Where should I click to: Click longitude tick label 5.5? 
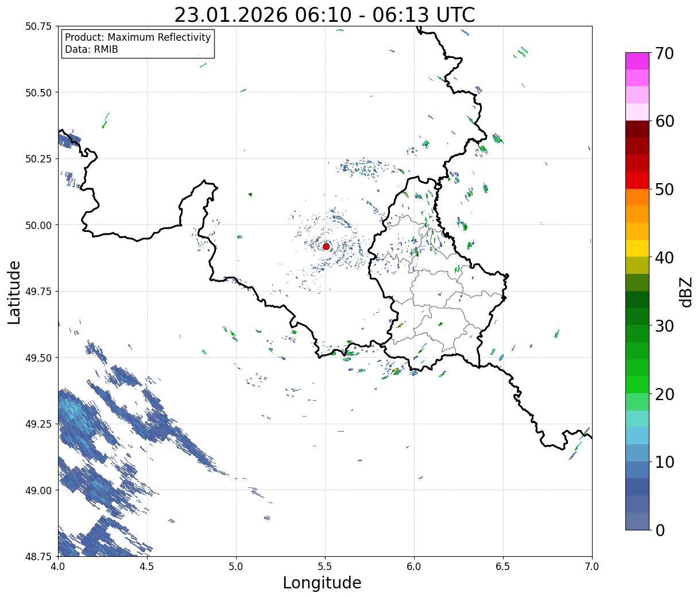[325, 567]
